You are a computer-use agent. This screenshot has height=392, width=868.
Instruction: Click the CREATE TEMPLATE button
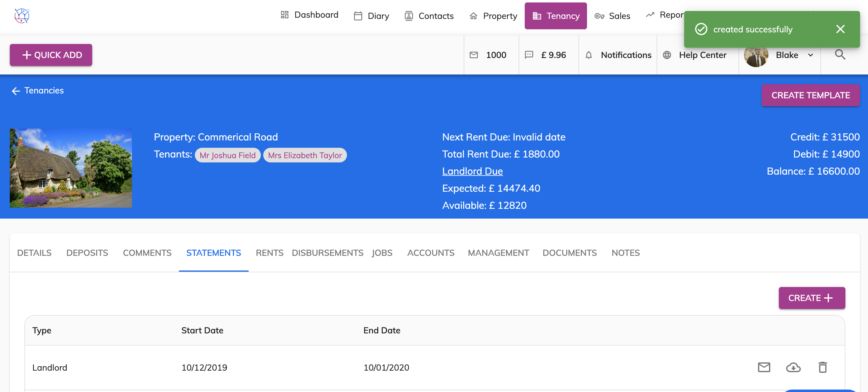pyautogui.click(x=810, y=95)
